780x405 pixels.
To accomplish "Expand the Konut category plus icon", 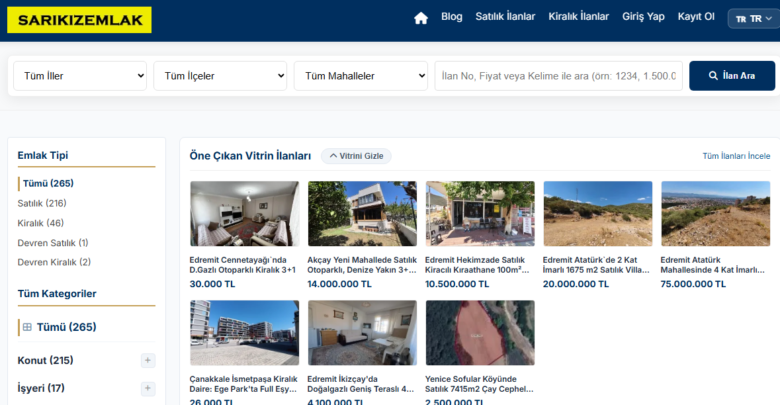I will pos(148,360).
